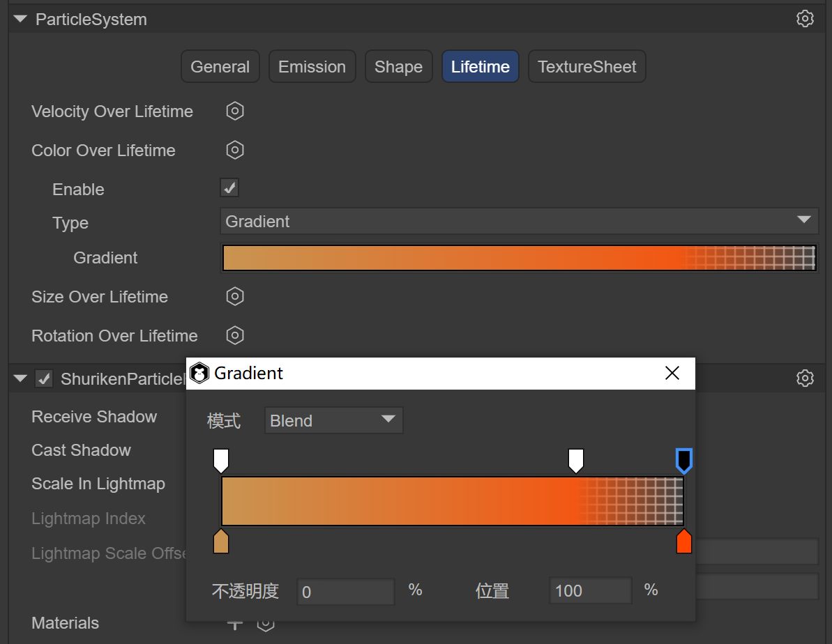Click the ParticleSystem settings gear icon
This screenshot has height=644, width=832.
(x=805, y=19)
